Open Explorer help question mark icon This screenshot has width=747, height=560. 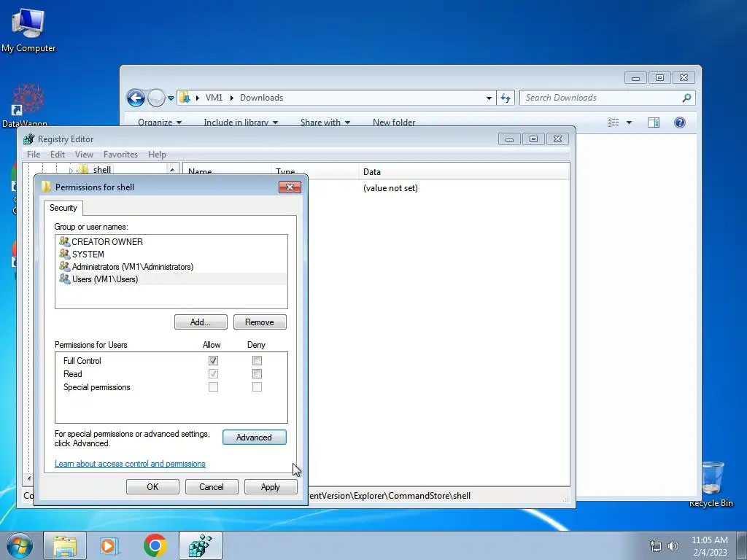coord(680,122)
